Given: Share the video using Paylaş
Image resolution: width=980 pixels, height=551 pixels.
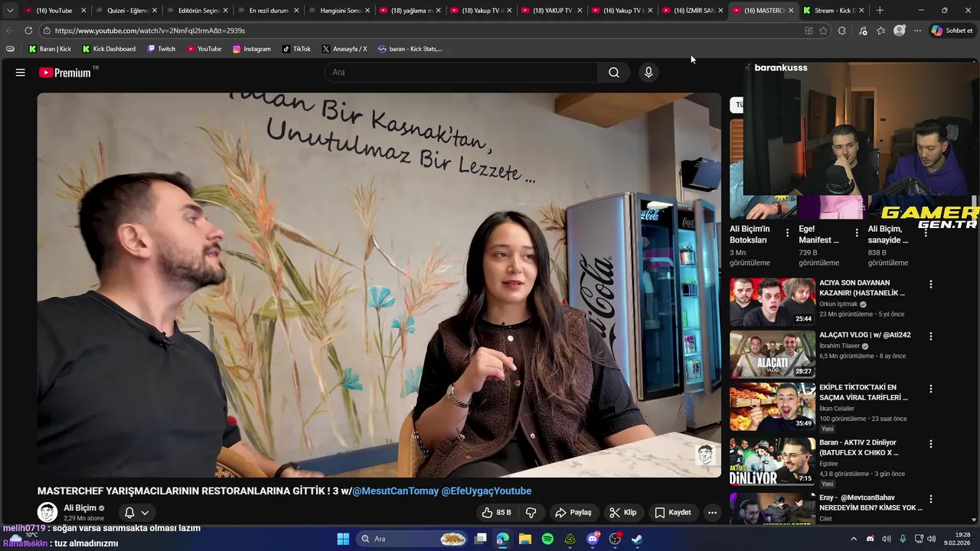Looking at the screenshot, I should (x=573, y=513).
